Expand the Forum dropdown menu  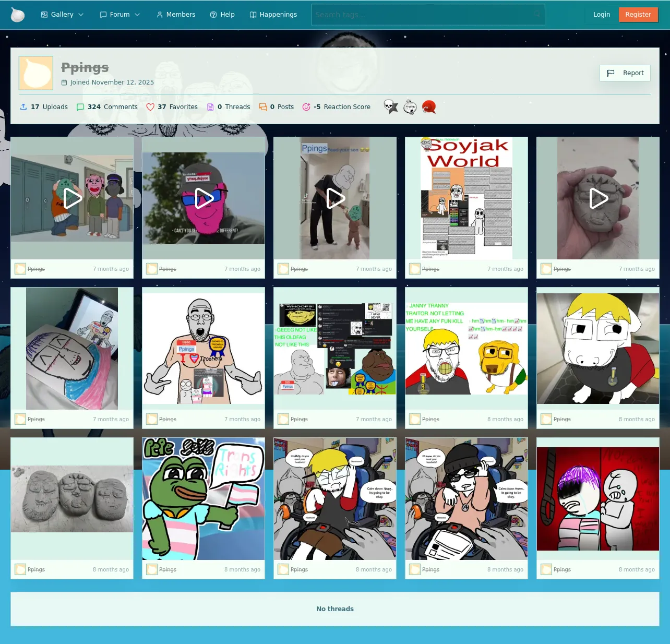119,15
